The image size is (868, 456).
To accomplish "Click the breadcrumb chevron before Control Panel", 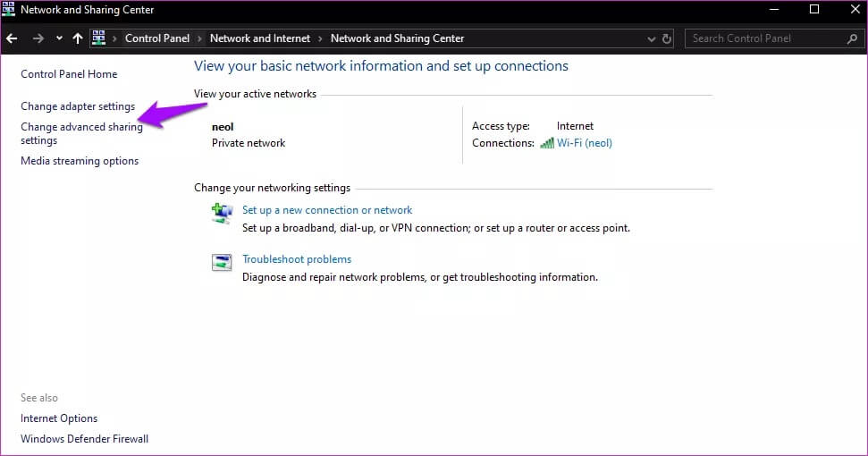I will [114, 38].
